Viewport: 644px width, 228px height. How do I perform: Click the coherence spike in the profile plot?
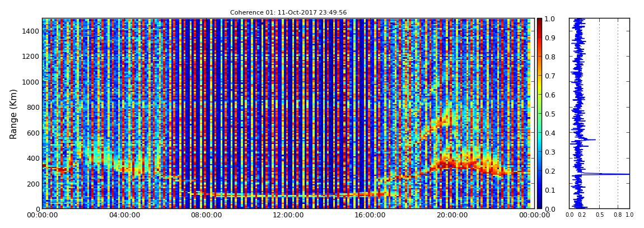605,174
